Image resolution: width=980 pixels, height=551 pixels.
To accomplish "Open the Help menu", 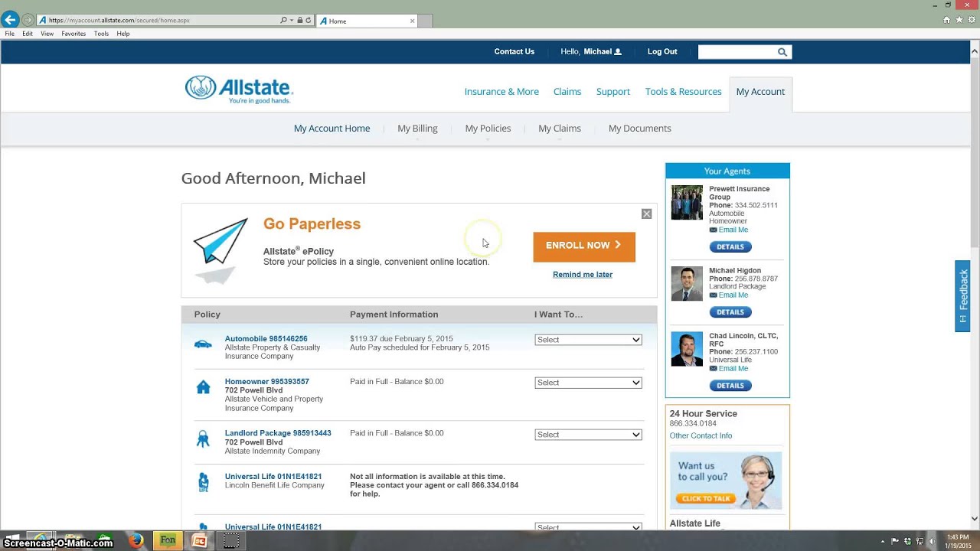I will 122,34.
